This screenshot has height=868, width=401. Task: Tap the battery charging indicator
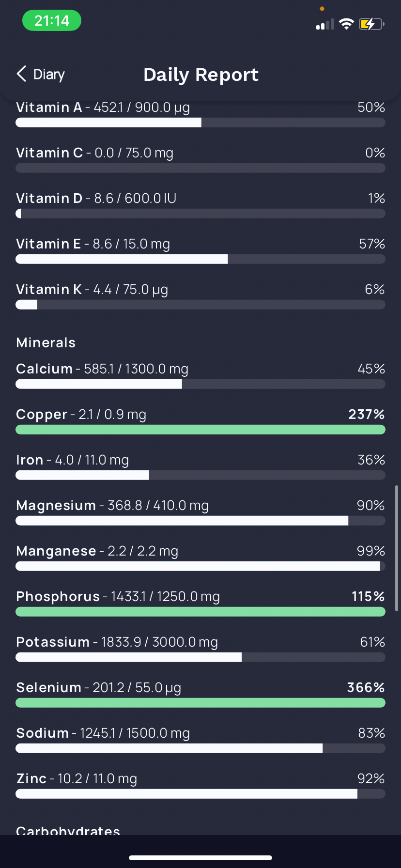pyautogui.click(x=371, y=24)
